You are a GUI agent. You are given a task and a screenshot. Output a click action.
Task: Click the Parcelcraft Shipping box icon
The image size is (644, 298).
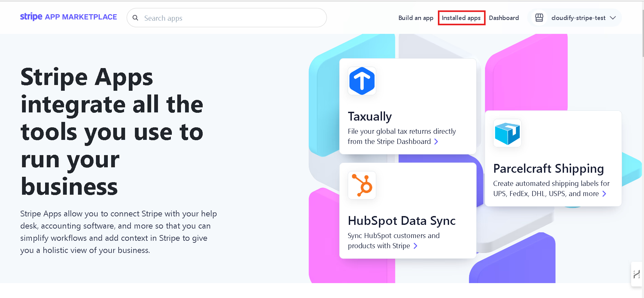point(507,133)
